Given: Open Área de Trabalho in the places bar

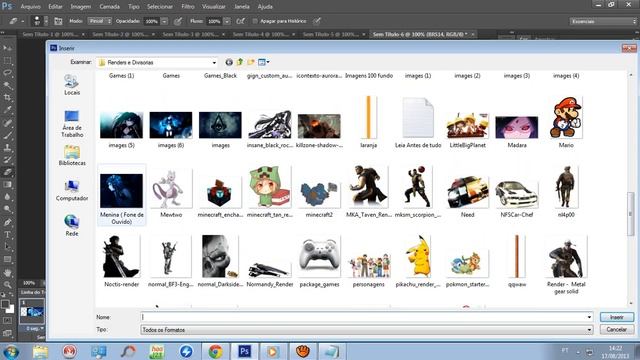Looking at the screenshot, I should [x=72, y=124].
